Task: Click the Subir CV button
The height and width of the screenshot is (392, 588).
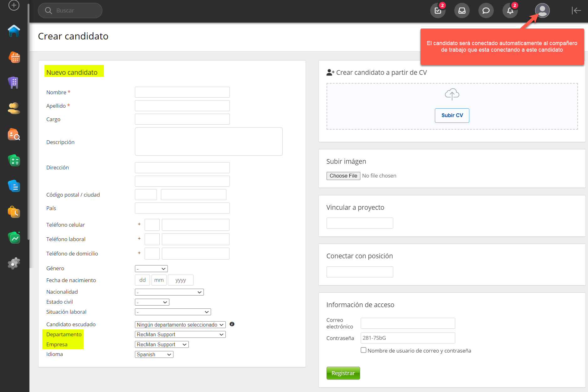Action: click(452, 116)
